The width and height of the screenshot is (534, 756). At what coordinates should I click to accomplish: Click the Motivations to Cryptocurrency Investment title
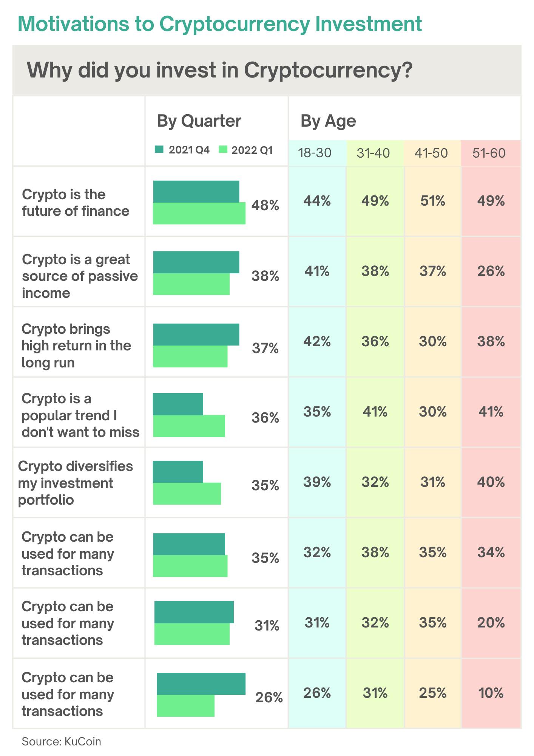220,24
